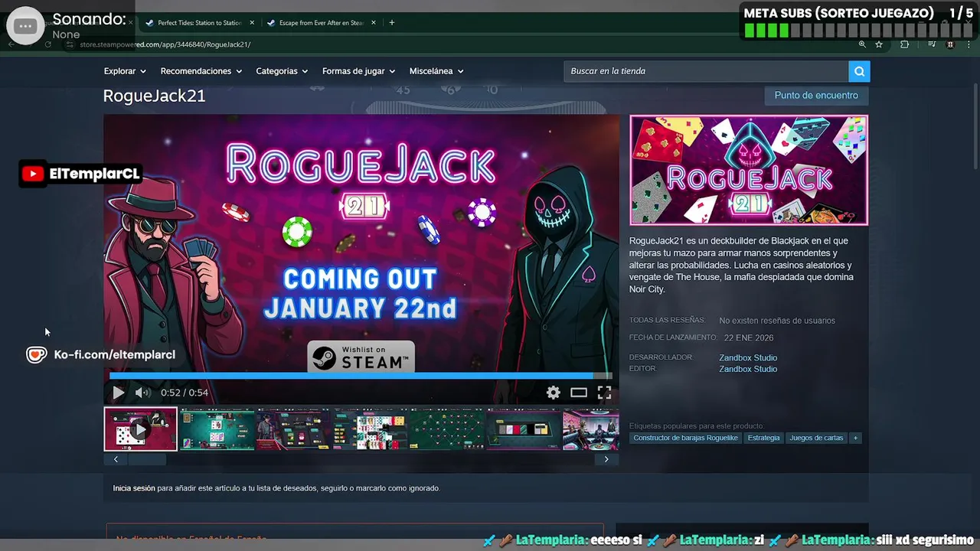Open the Categorías dropdown menu

click(282, 71)
